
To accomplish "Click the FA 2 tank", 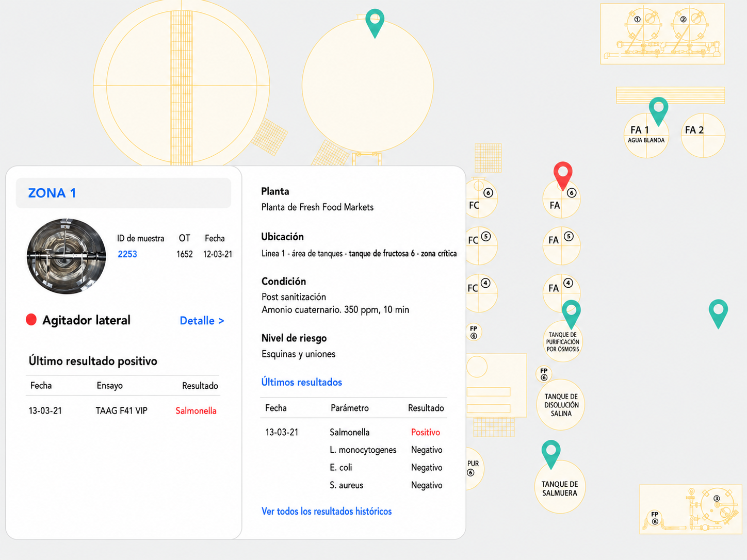I will 703,135.
